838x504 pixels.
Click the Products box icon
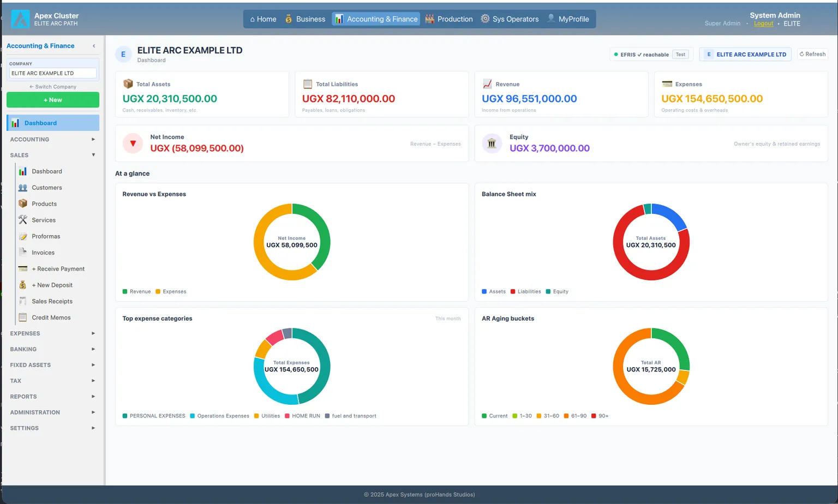click(x=23, y=203)
